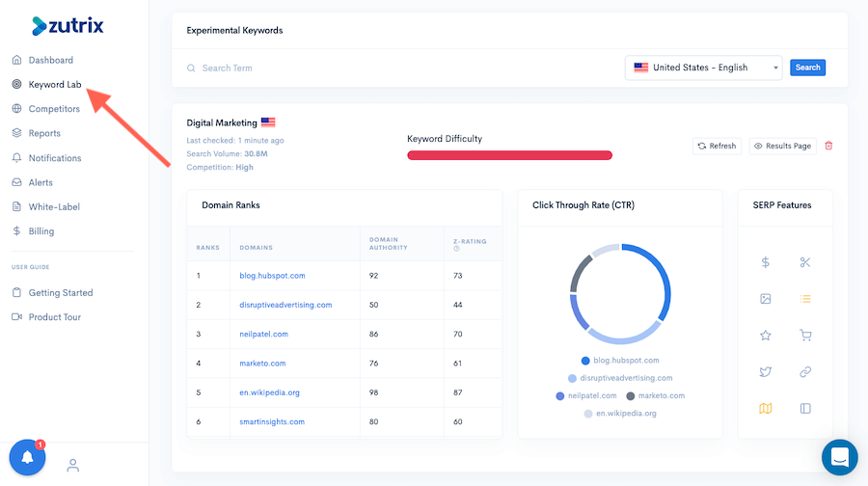
Task: Click the Twitter SERP feature icon
Action: click(766, 372)
